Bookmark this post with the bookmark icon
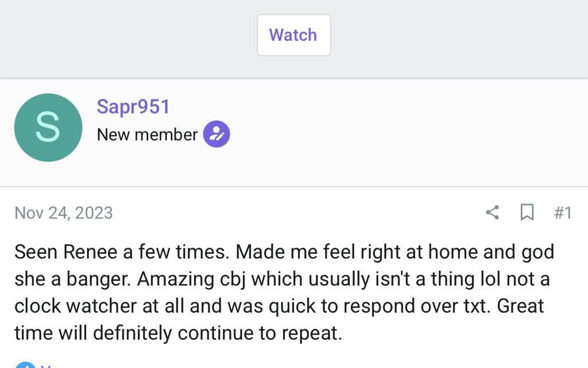588x368 pixels. click(x=527, y=213)
